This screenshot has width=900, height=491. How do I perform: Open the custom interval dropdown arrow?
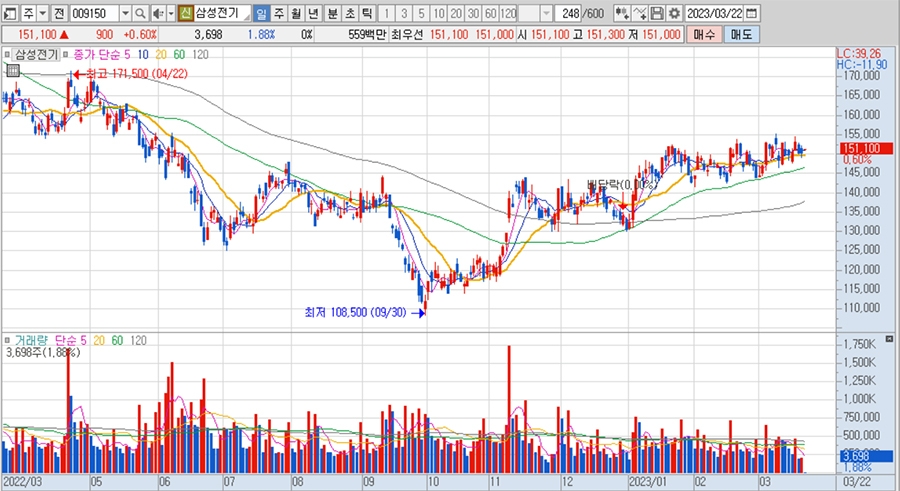point(546,13)
